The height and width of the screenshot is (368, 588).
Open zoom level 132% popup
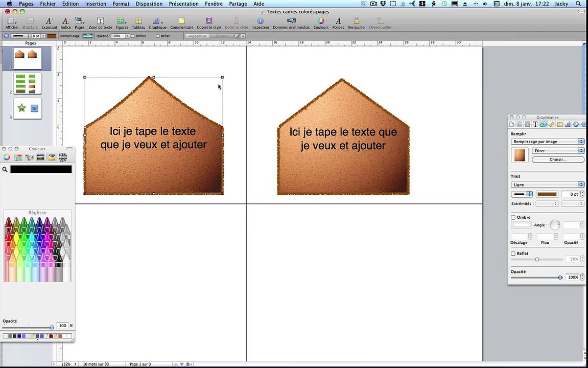(x=68, y=364)
